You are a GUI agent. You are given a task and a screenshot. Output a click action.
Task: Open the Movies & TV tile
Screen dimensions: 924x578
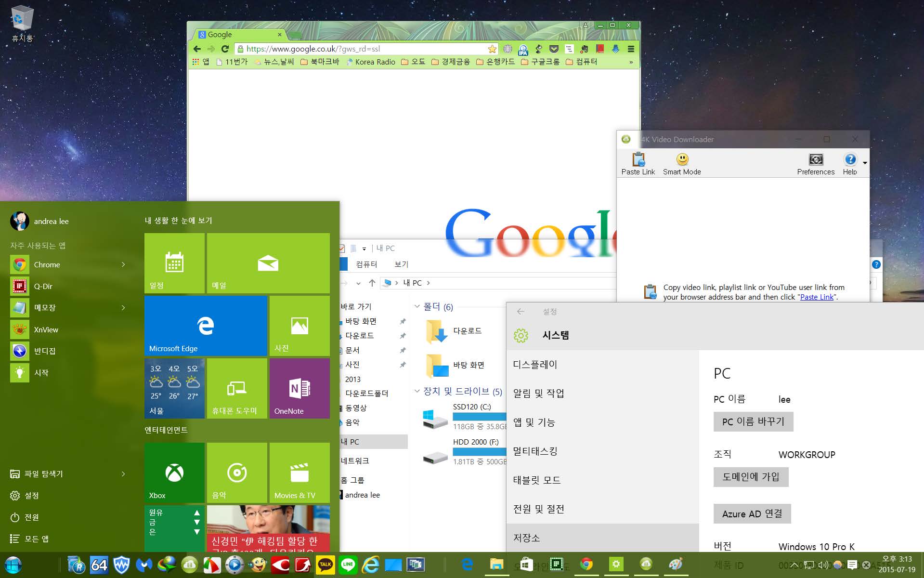pyautogui.click(x=299, y=473)
